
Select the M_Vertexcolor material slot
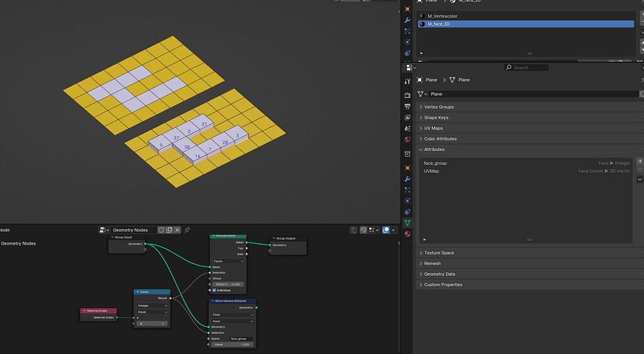526,16
